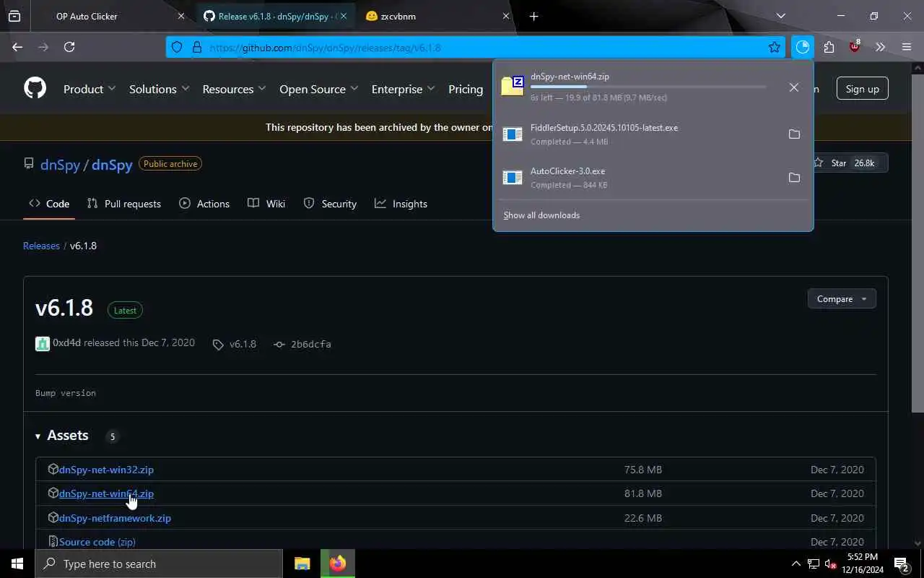Viewport: 924px width, 578px height.
Task: Close the dnSpy release tab
Action: pyautogui.click(x=344, y=16)
